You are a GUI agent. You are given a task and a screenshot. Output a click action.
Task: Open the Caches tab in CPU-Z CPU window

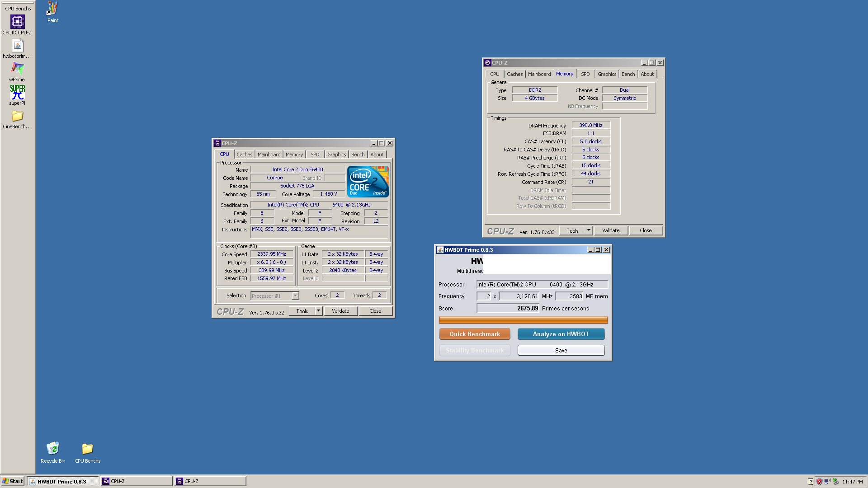click(245, 155)
